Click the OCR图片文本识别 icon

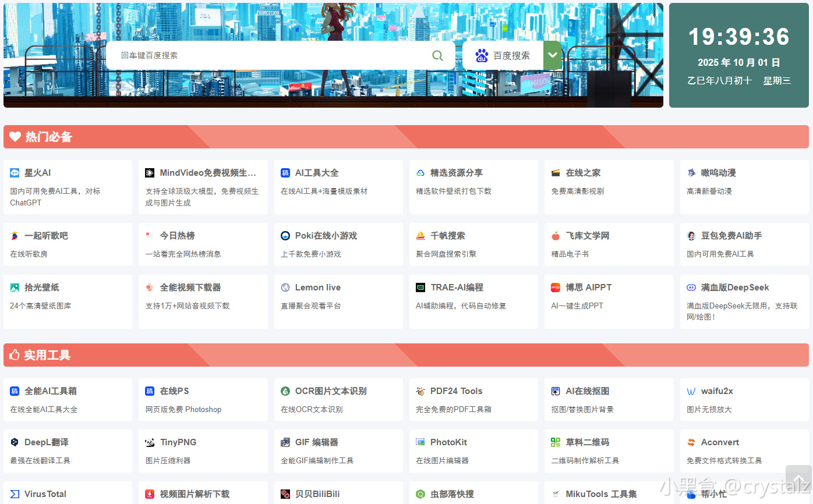click(x=285, y=391)
